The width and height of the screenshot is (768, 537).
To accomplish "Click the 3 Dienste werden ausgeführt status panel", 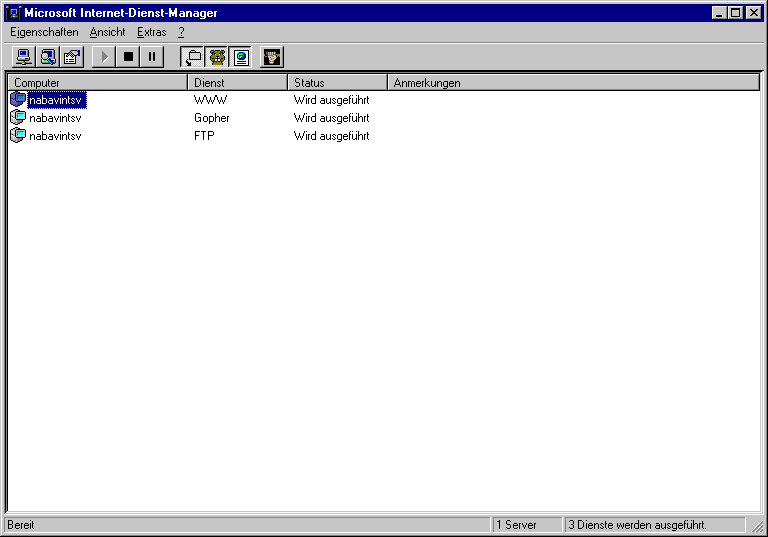I will click(655, 525).
